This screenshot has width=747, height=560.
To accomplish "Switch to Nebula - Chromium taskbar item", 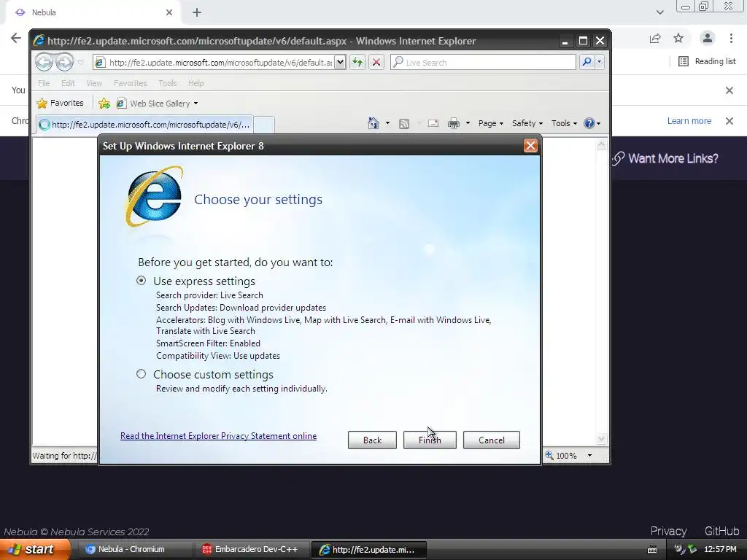I will [133, 549].
